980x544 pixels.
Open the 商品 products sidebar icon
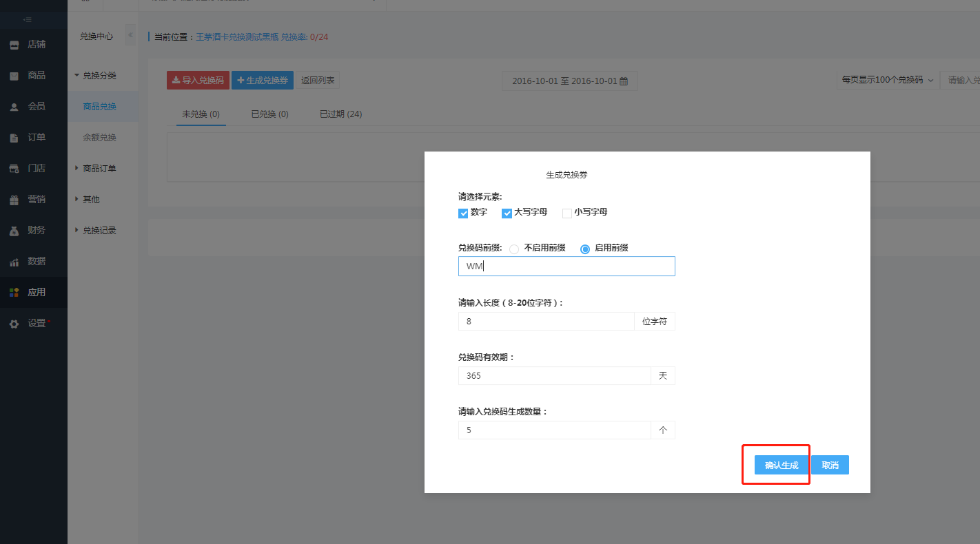click(14, 76)
